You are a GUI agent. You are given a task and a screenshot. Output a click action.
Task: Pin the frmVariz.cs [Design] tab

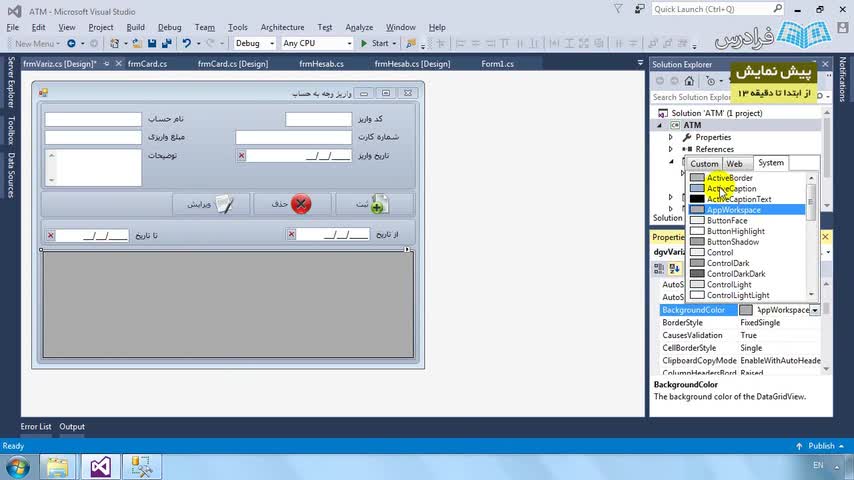coord(106,64)
